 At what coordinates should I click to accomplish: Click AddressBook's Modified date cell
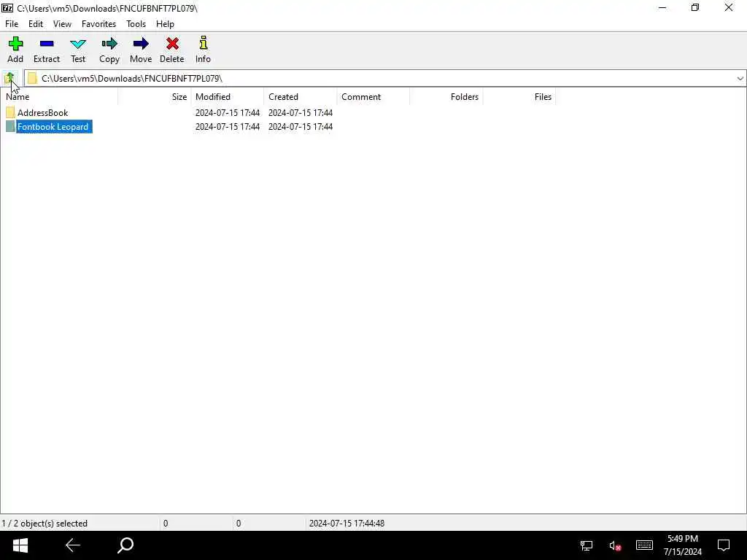click(x=228, y=113)
